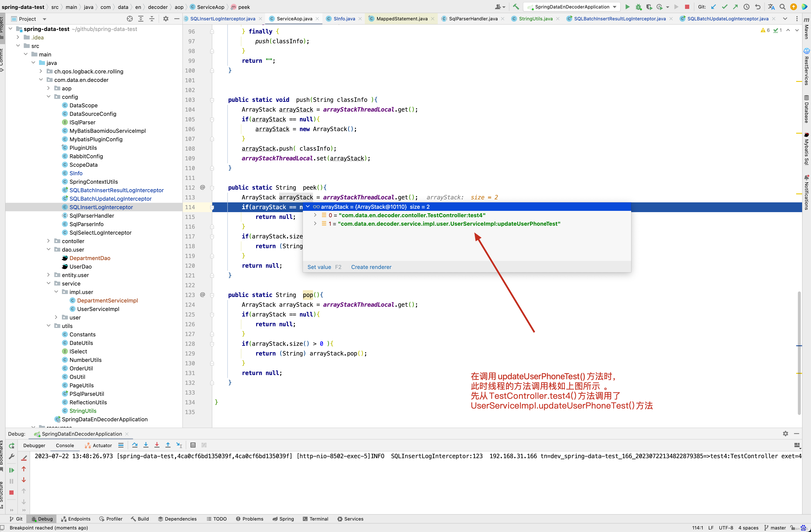Git push green arrow icon

click(735, 7)
